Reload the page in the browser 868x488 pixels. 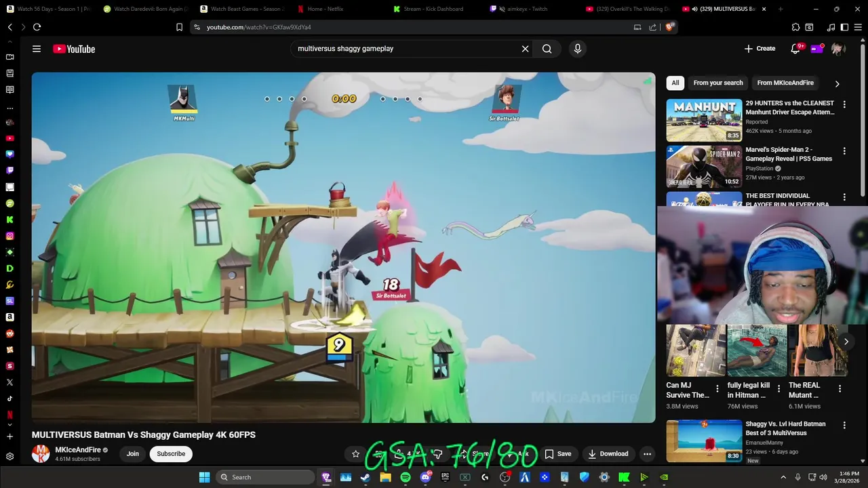click(x=37, y=27)
